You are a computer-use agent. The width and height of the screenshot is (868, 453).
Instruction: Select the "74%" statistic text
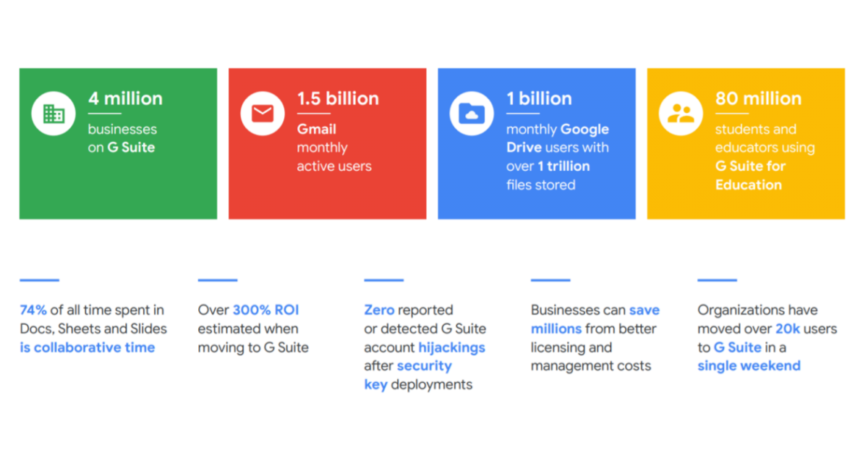(33, 310)
